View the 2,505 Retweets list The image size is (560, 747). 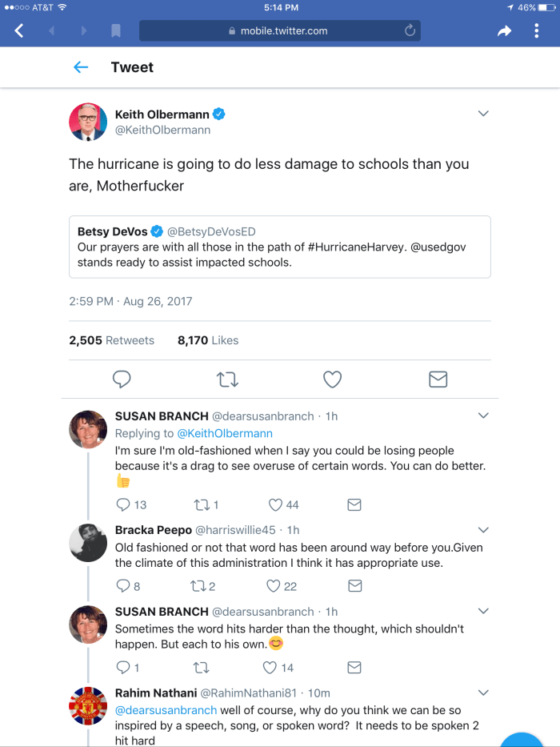[x=111, y=340]
